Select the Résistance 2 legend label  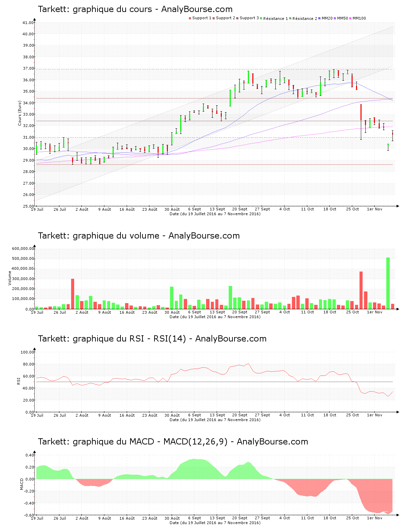click(x=305, y=19)
